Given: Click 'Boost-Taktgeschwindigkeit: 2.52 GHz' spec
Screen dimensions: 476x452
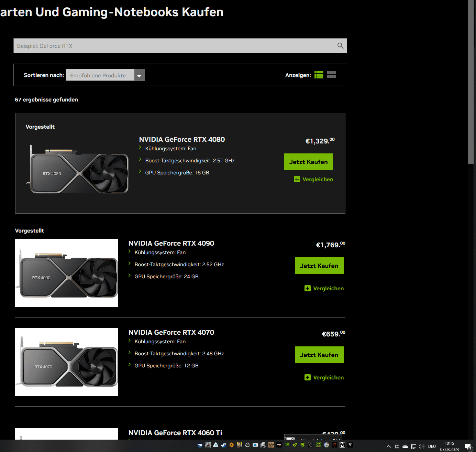Looking at the screenshot, I should pyautogui.click(x=179, y=265).
